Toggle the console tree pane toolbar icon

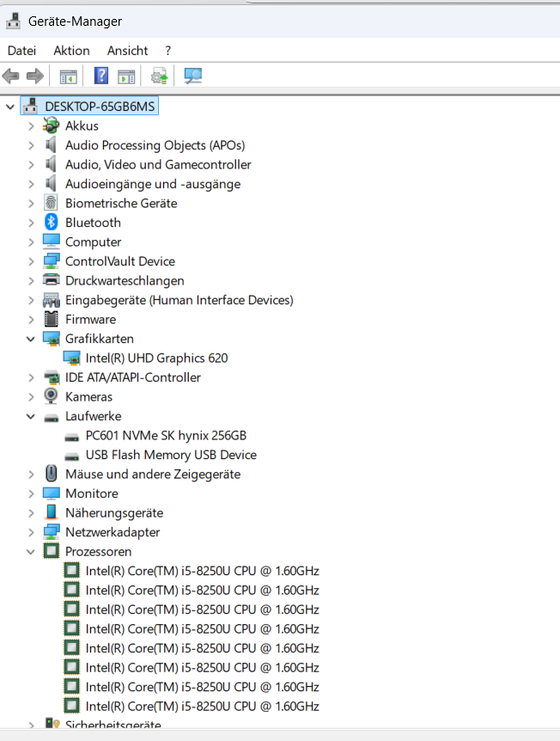(x=69, y=77)
